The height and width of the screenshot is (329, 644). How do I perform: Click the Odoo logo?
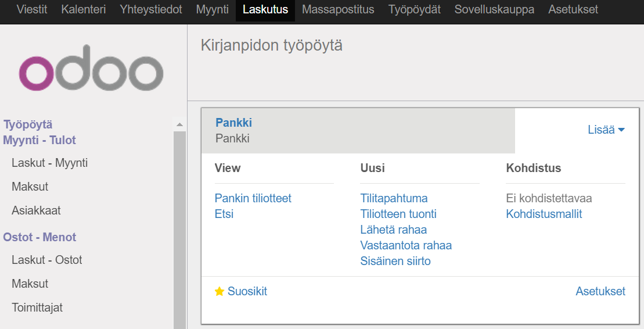91,68
